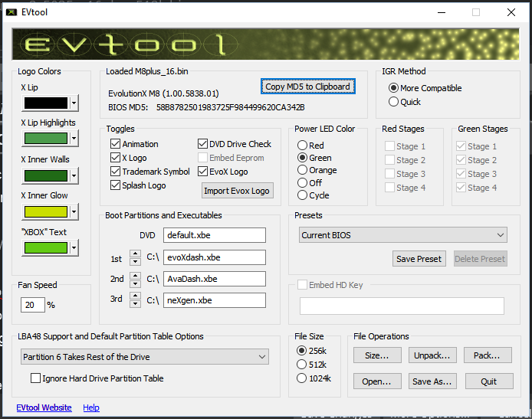
Task: Enable Ignore Hard Drive Partition Table
Action: [35, 378]
